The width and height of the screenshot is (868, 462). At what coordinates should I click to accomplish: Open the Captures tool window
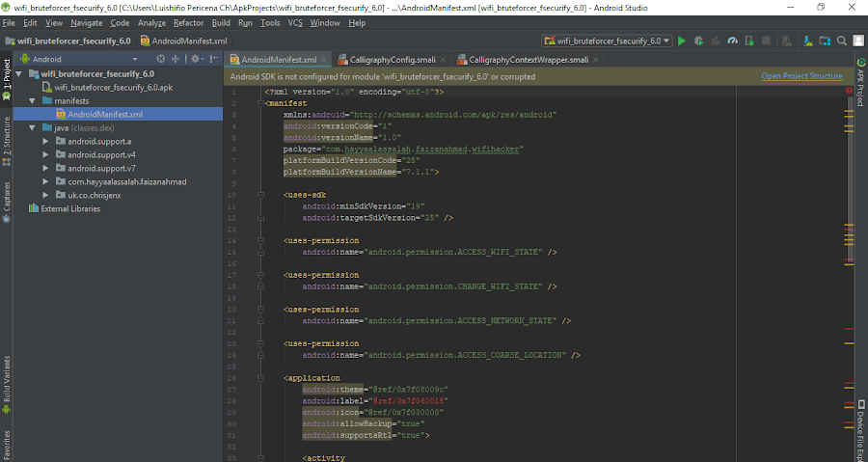(x=7, y=202)
